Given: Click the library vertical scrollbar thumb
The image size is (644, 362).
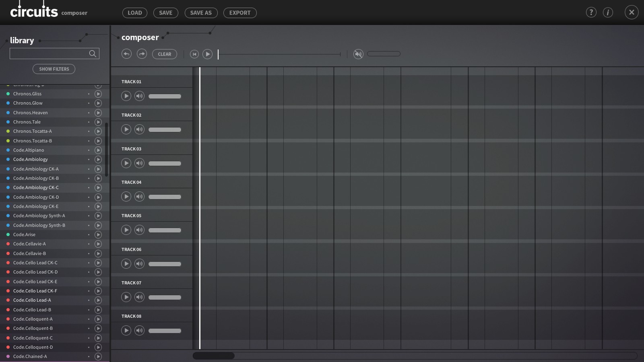Looking at the screenshot, I should [107, 150].
